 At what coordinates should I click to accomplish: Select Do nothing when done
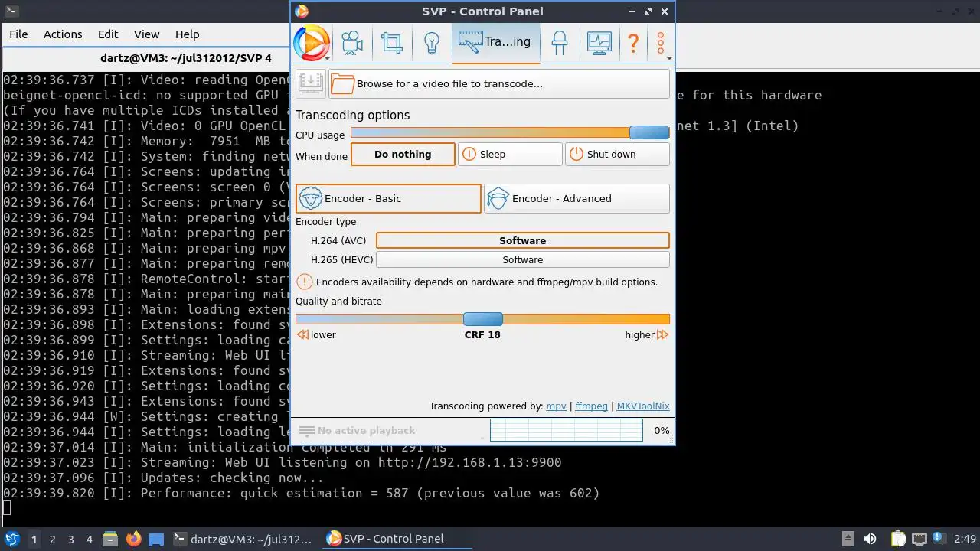(x=403, y=154)
